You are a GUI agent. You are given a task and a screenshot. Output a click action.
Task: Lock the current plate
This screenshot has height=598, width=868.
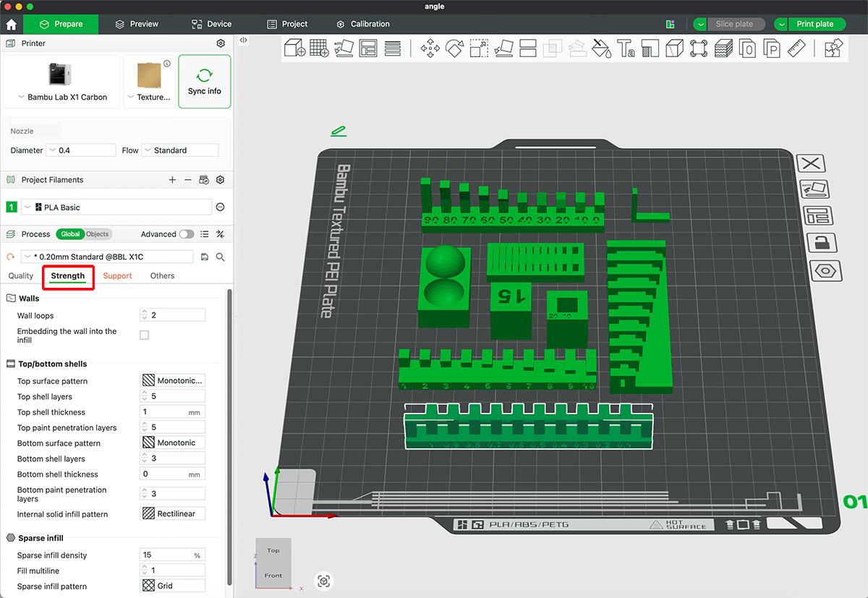tap(822, 243)
